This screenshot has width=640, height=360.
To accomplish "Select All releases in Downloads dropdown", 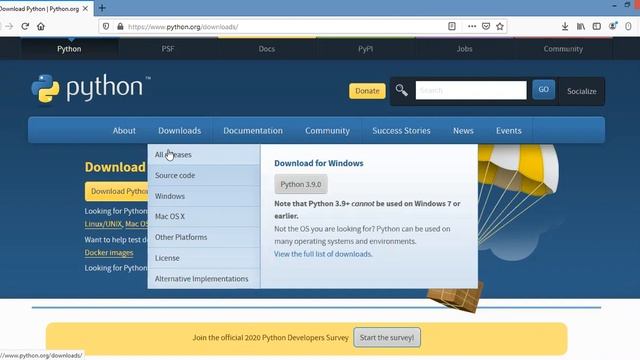I will (204, 155).
